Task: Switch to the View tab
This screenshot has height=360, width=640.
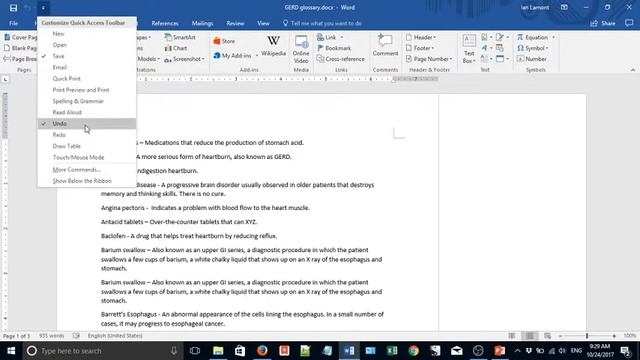Action: (263, 23)
